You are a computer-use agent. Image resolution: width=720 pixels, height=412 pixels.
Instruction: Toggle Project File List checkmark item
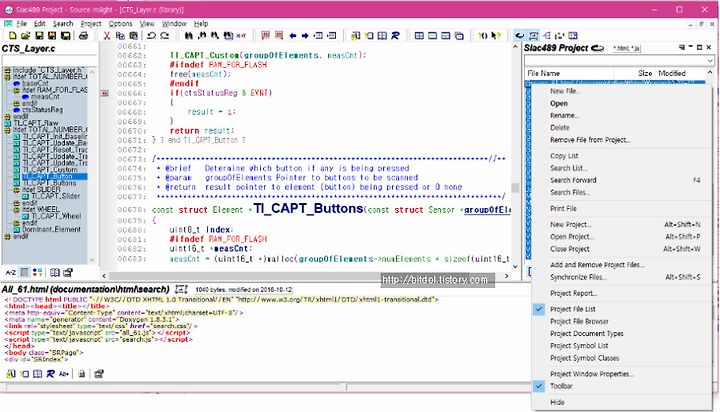[x=573, y=309]
